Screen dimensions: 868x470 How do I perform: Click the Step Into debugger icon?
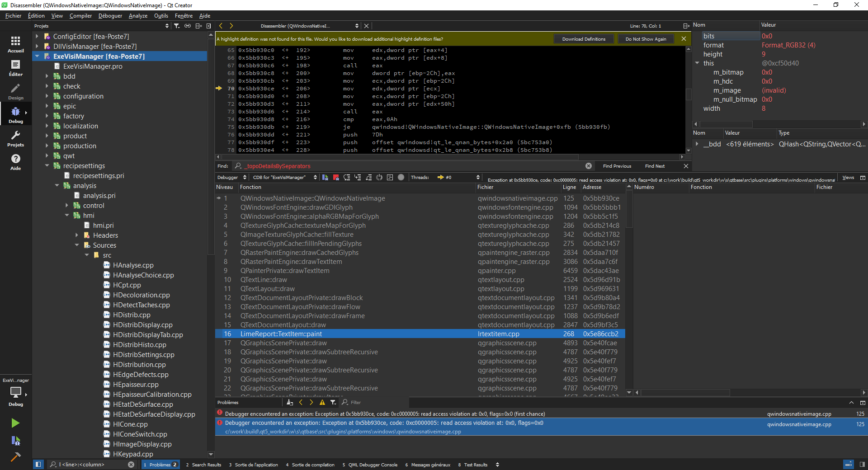[358, 178]
